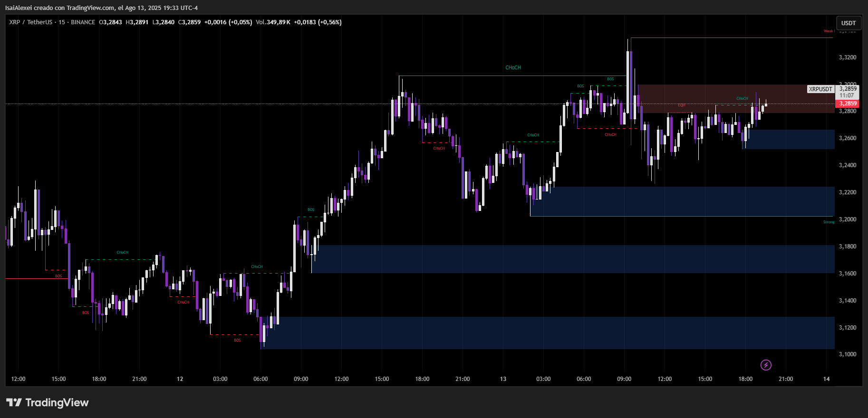Click the date label 14 on time axis
The height and width of the screenshot is (418, 868).
coord(826,379)
